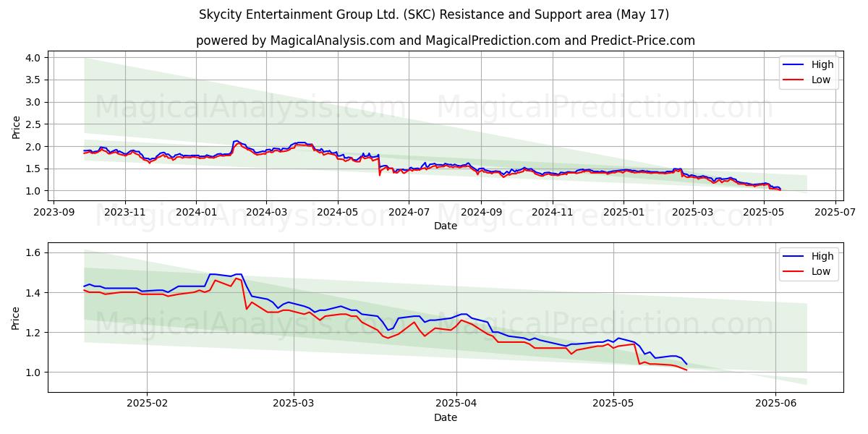Screen dimensions: 868x434
Task: Click the '2025-04' label on bottom chart
Action: click(x=456, y=404)
